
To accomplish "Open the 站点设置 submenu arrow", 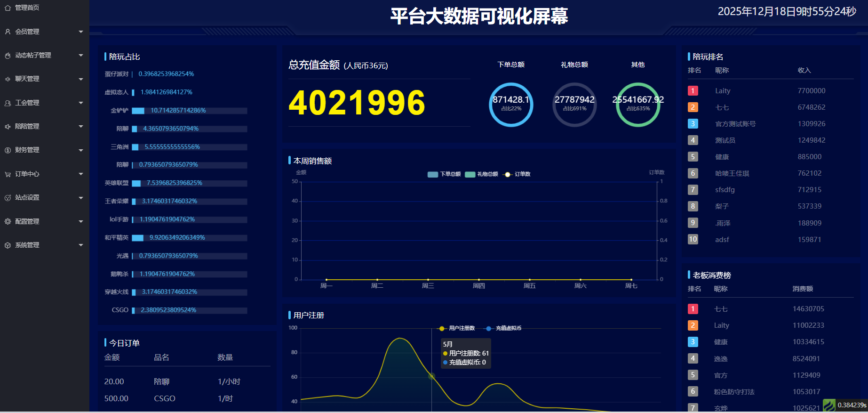I will click(81, 198).
